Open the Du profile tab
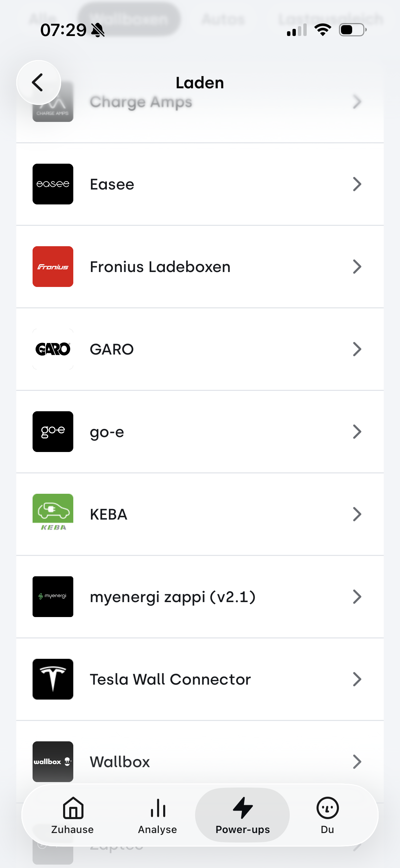The image size is (400, 868). (327, 815)
